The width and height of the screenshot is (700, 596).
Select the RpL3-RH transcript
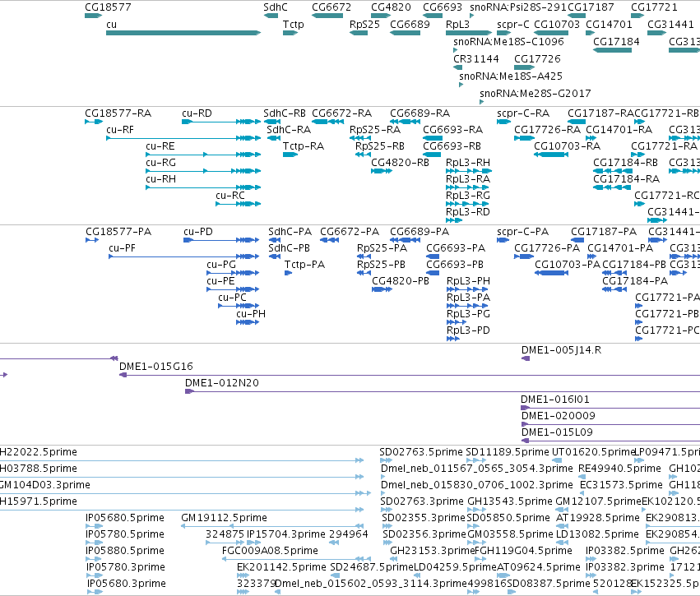[469, 171]
